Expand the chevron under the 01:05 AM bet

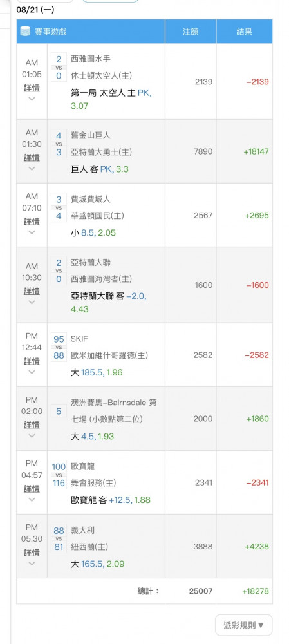(x=32, y=99)
